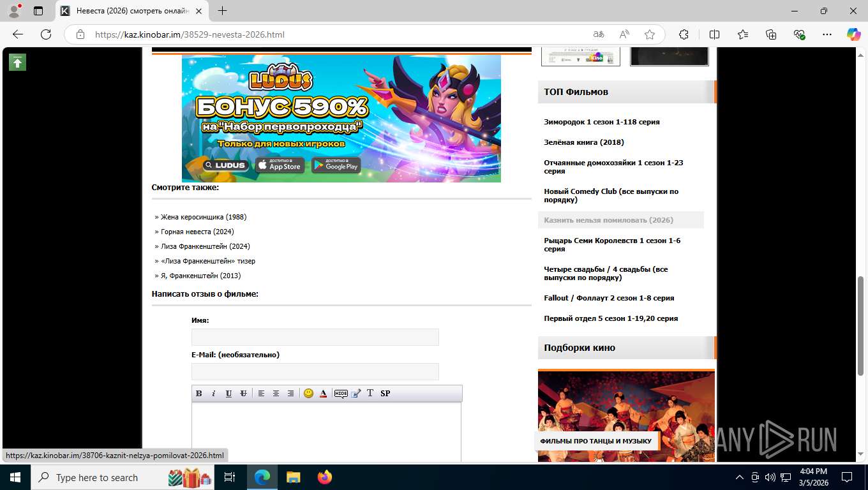This screenshot has width=868, height=490.
Task: Open the text color picker
Action: (323, 394)
